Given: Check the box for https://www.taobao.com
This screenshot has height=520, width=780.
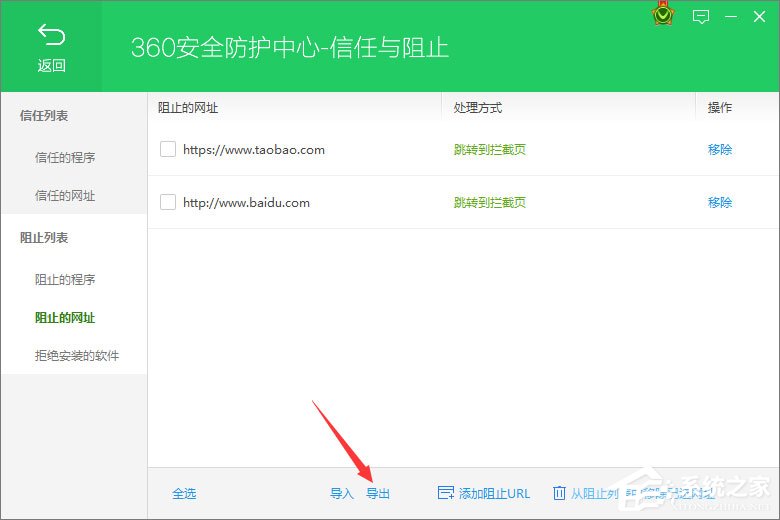Looking at the screenshot, I should click(168, 149).
